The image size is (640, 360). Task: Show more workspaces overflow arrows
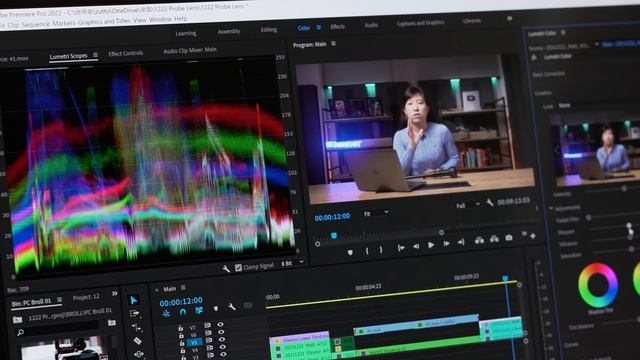point(509,18)
